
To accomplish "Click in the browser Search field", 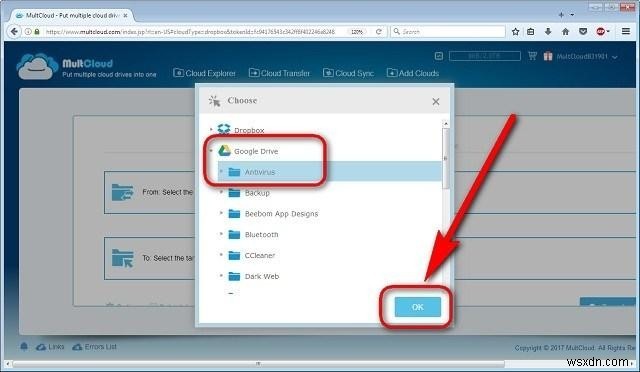I will coord(448,31).
